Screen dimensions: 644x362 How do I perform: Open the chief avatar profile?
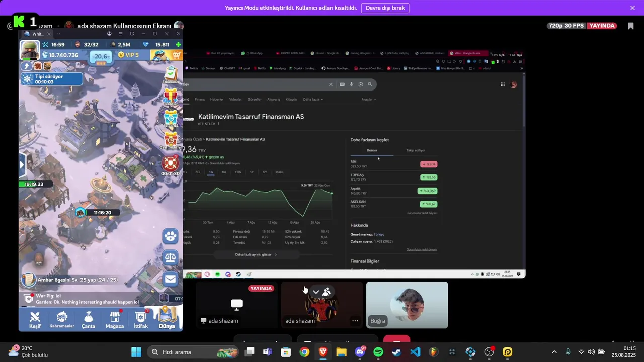click(x=30, y=50)
